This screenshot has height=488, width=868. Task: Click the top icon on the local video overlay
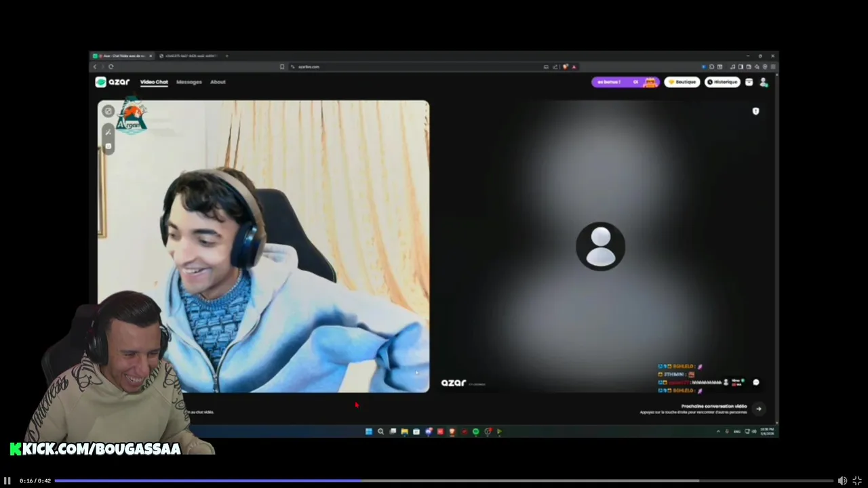click(108, 111)
